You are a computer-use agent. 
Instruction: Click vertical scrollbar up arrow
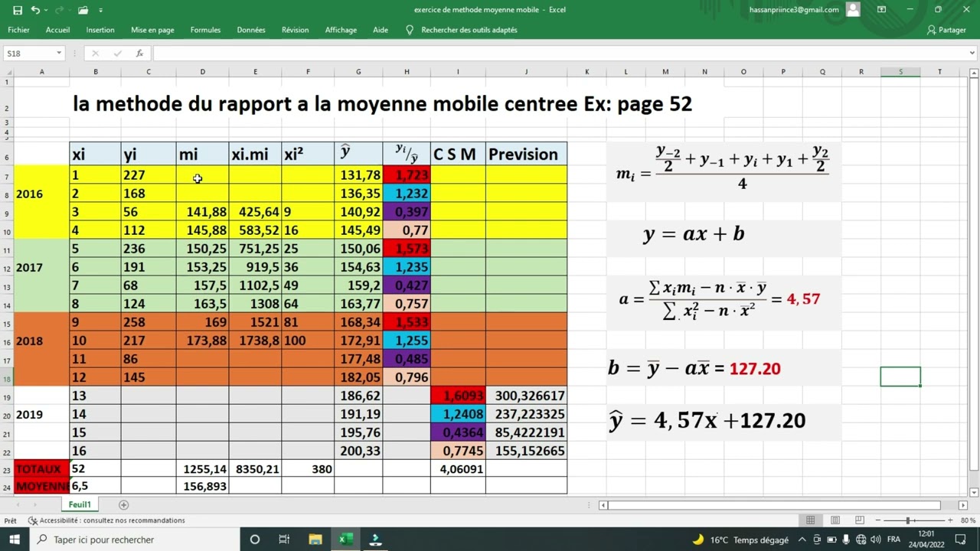click(974, 73)
